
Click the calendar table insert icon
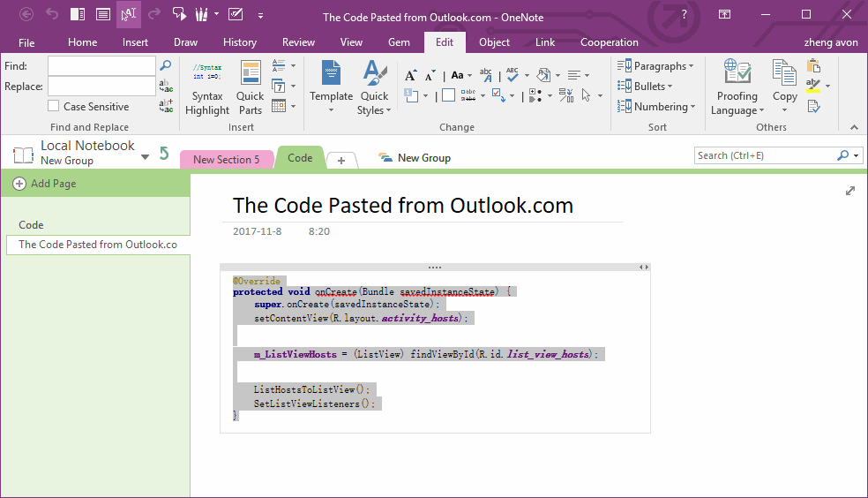[x=279, y=106]
